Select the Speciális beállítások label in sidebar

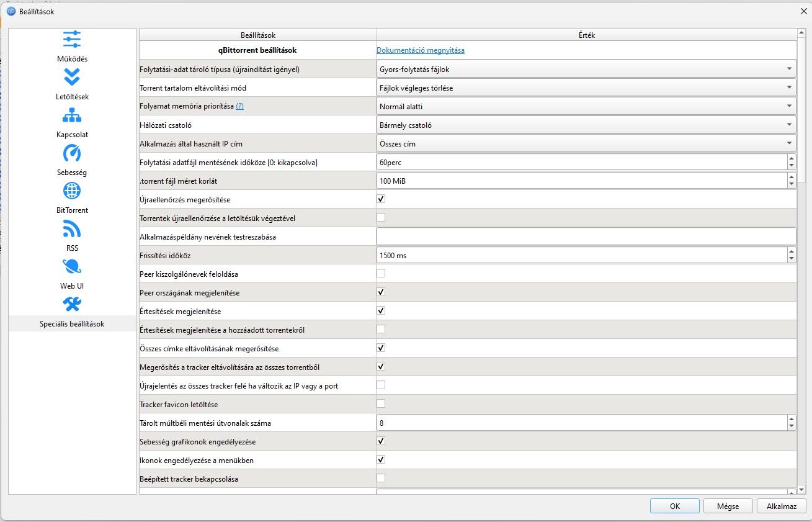[72, 324]
